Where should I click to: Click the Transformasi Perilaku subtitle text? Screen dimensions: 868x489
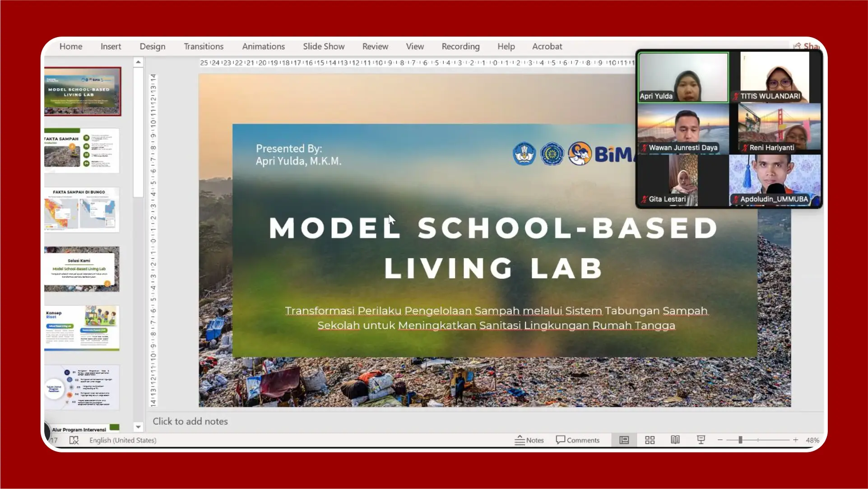tap(497, 318)
